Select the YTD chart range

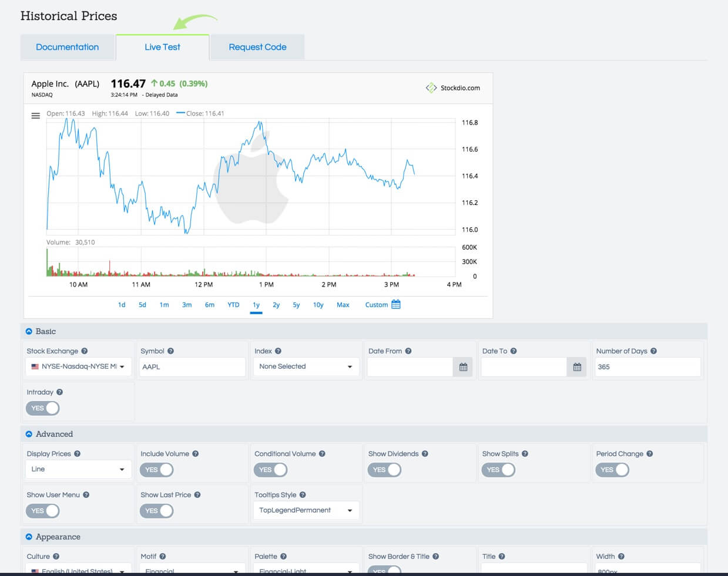pyautogui.click(x=233, y=305)
